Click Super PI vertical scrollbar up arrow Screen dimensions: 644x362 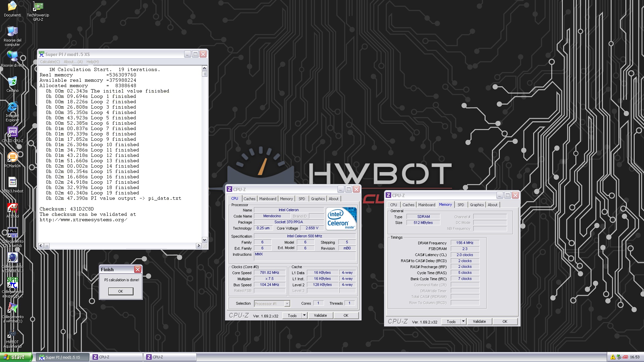click(x=205, y=68)
